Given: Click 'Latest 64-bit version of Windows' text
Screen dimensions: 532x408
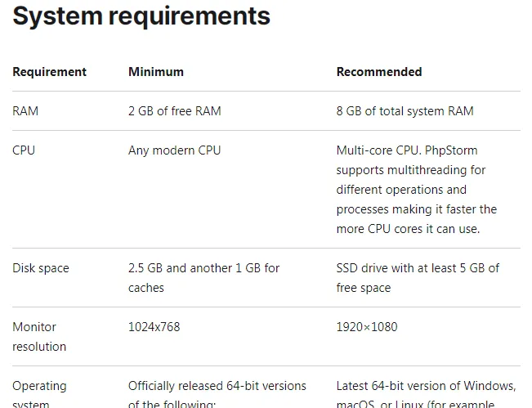Looking at the screenshot, I should [426, 386].
